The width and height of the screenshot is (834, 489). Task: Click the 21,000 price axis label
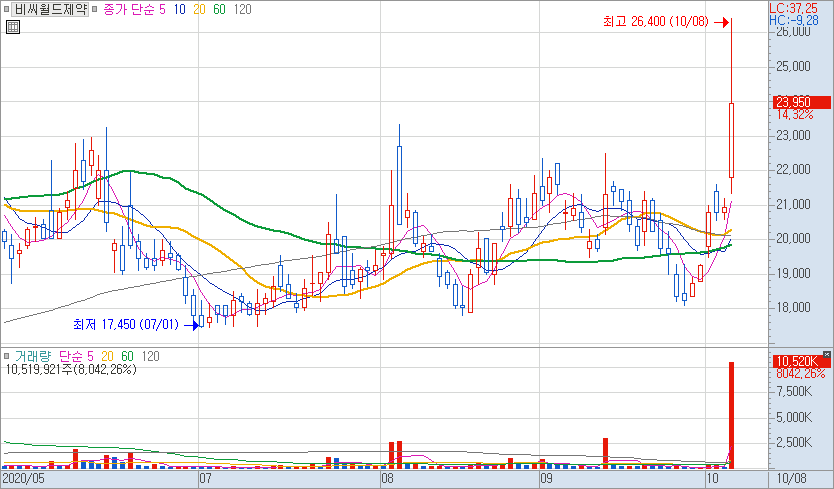pyautogui.click(x=794, y=204)
